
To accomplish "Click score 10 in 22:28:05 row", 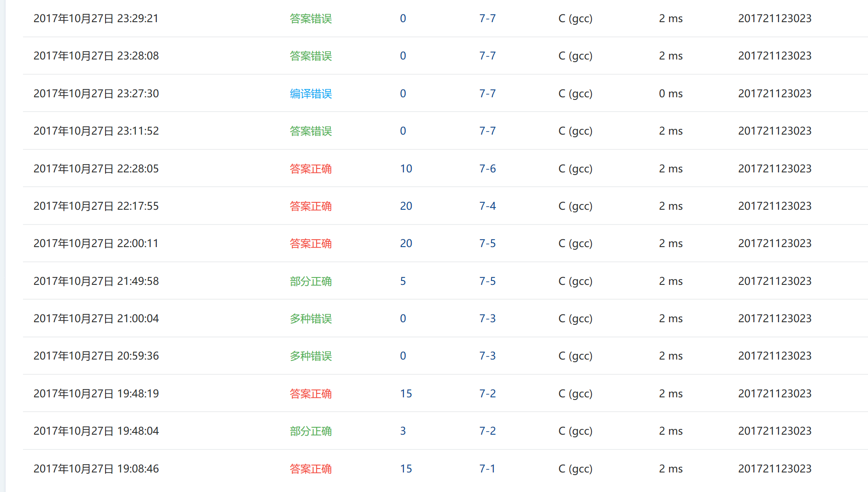I will point(406,168).
